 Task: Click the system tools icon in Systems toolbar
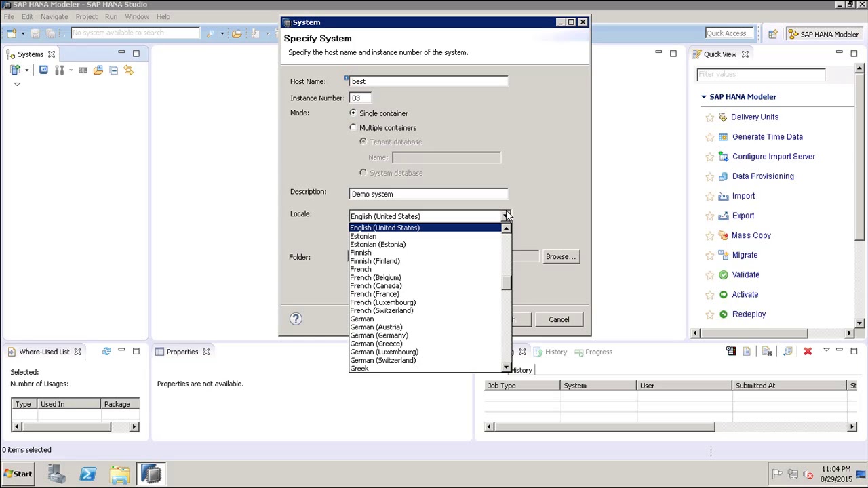[x=59, y=70]
